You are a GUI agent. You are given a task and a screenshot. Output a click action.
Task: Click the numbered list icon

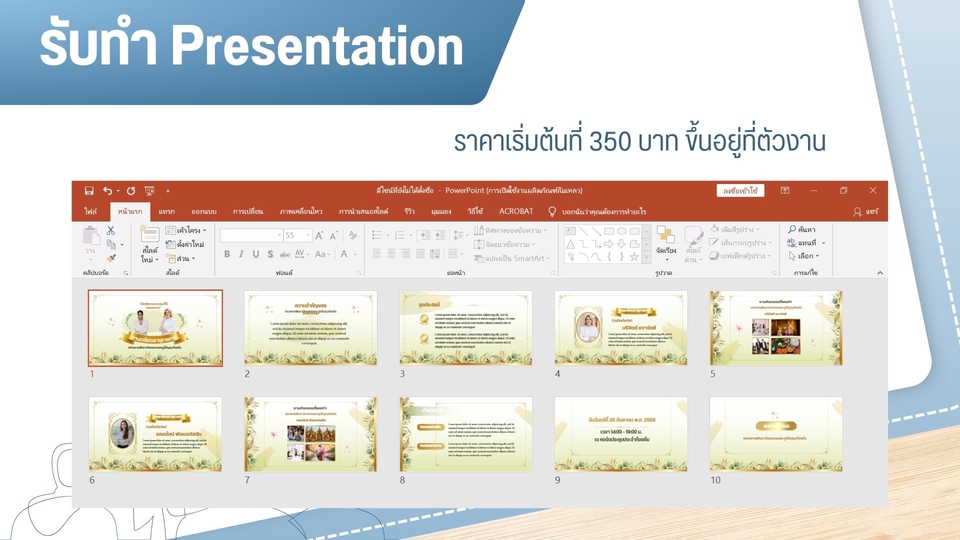coord(400,235)
